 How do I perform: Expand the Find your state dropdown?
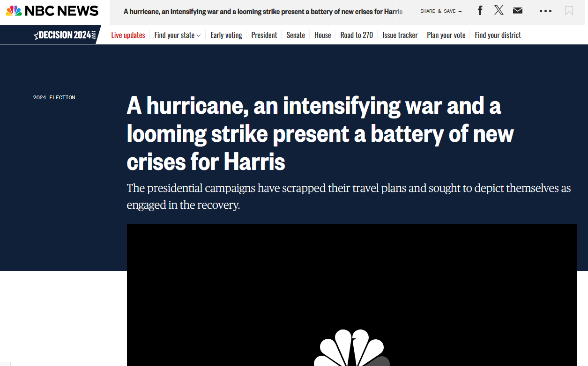[x=178, y=35]
